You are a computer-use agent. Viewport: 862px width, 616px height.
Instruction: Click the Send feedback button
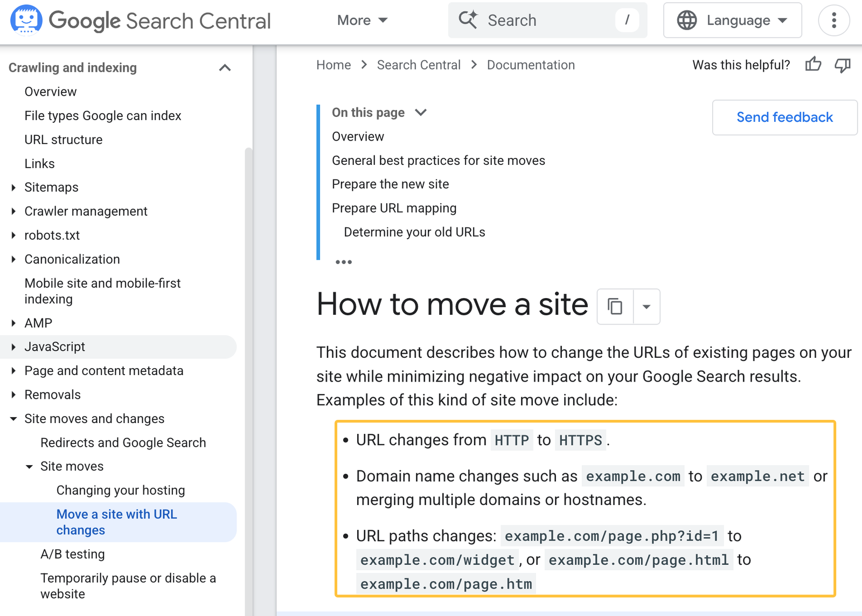pos(784,117)
